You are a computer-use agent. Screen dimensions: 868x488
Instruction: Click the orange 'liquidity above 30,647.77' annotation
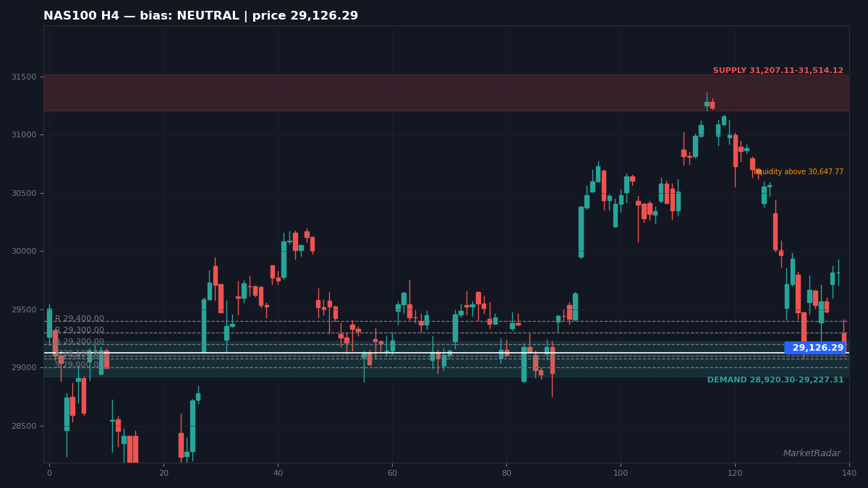click(x=799, y=172)
